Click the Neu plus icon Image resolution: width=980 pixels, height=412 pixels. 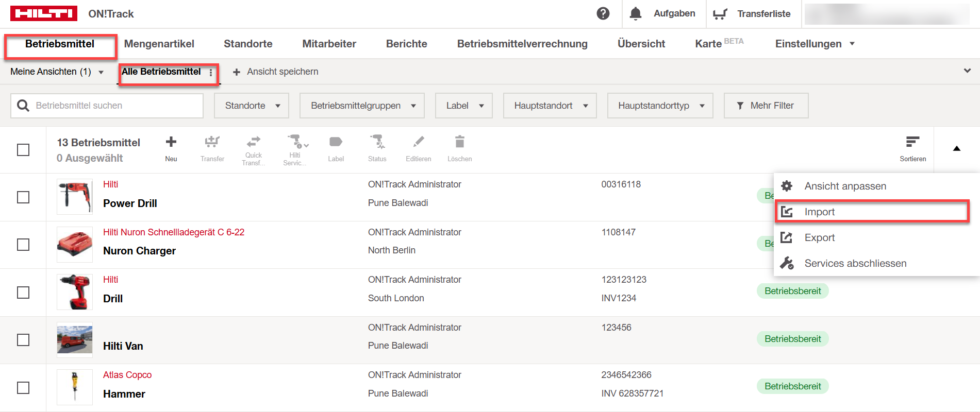pyautogui.click(x=171, y=142)
